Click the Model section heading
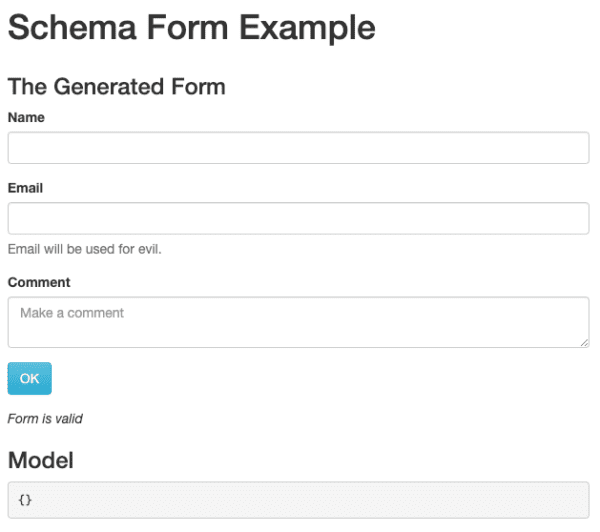 (x=41, y=460)
